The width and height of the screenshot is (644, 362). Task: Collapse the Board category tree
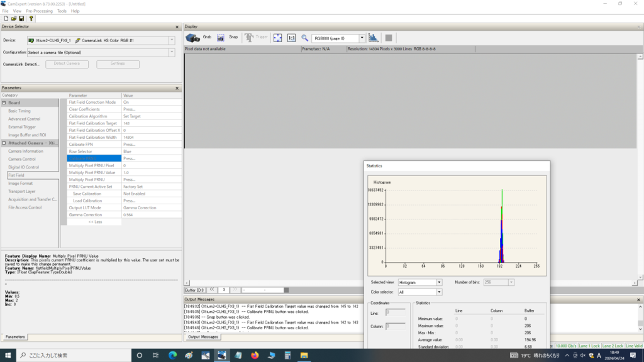click(x=4, y=103)
